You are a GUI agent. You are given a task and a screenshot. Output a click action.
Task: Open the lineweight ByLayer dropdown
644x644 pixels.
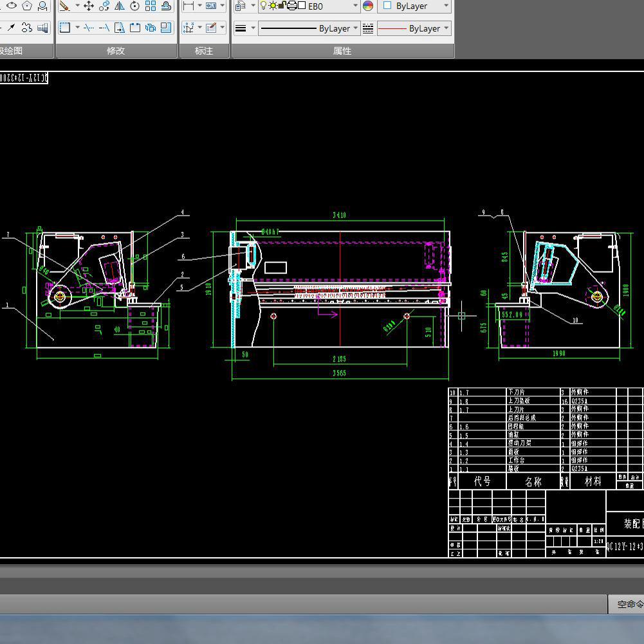355,28
